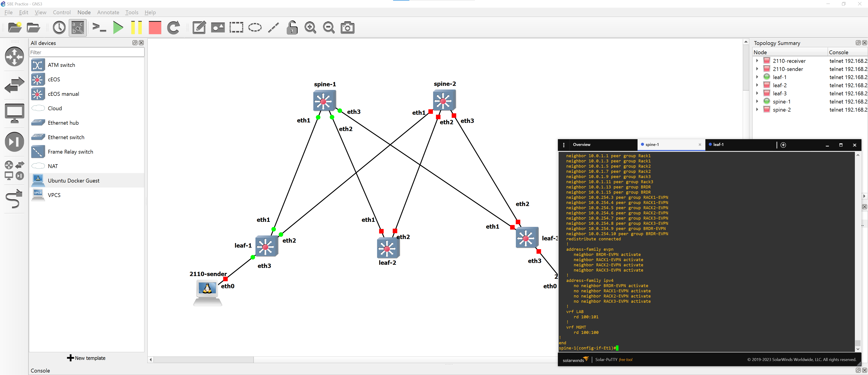
Task: Select cEOS manual device template
Action: pos(87,94)
